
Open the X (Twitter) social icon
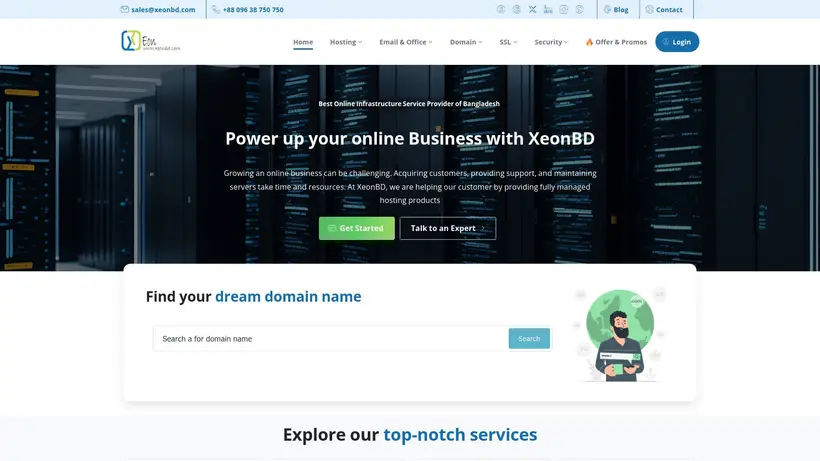tap(532, 9)
